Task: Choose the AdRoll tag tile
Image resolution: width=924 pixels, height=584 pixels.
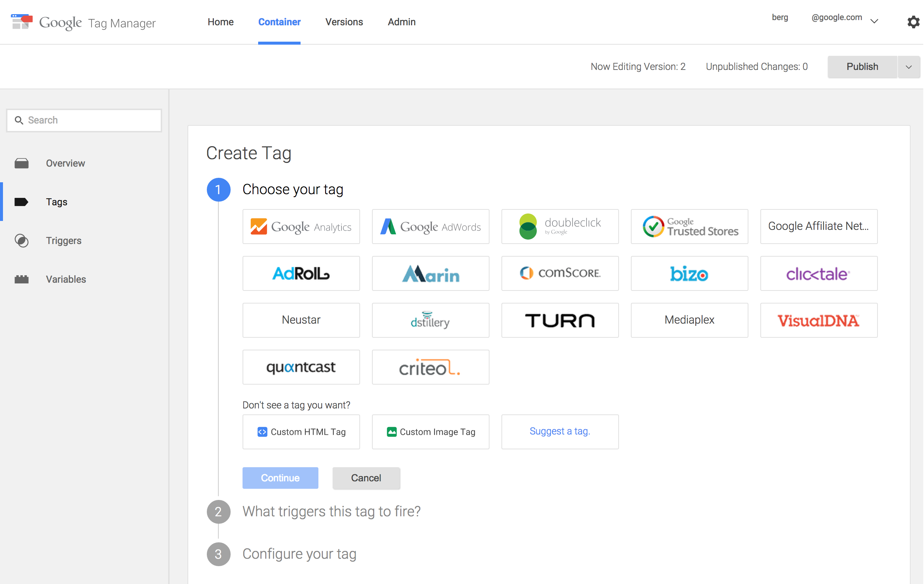Action: click(301, 273)
